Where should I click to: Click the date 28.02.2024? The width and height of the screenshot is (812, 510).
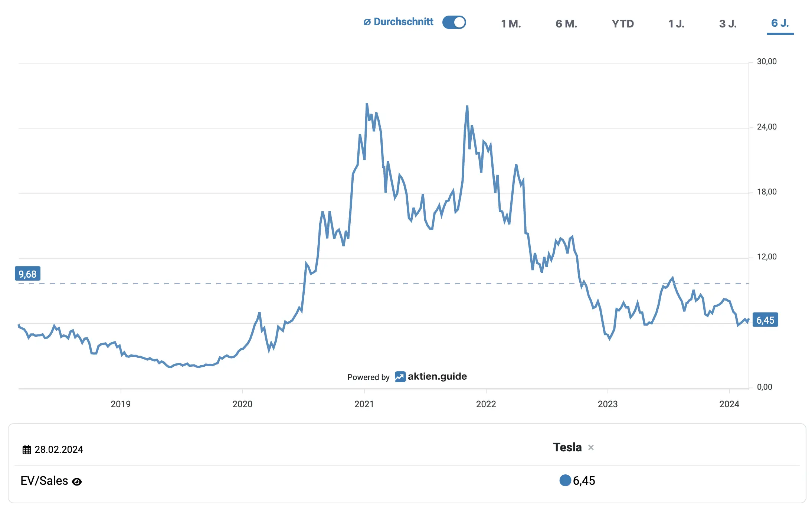(59, 449)
